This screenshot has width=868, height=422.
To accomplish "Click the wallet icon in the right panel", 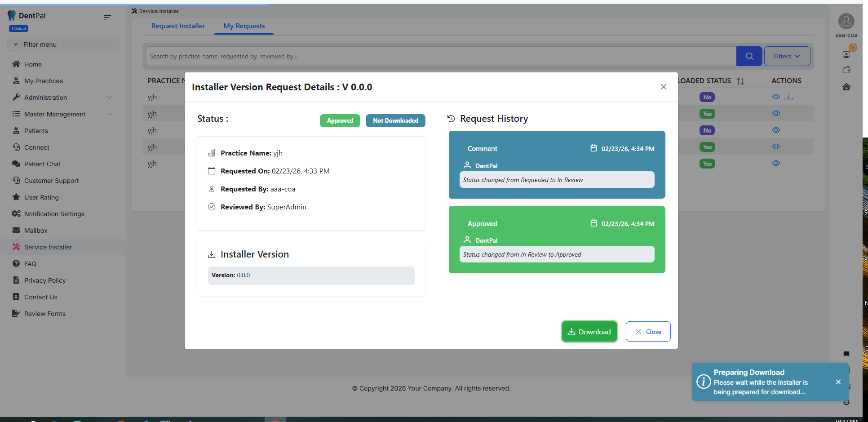I will (846, 70).
